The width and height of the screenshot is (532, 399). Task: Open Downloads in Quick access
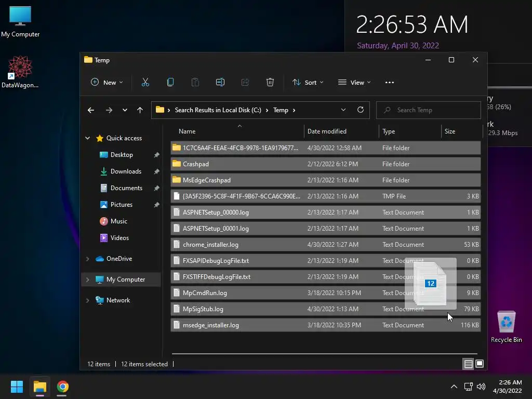[126, 171]
